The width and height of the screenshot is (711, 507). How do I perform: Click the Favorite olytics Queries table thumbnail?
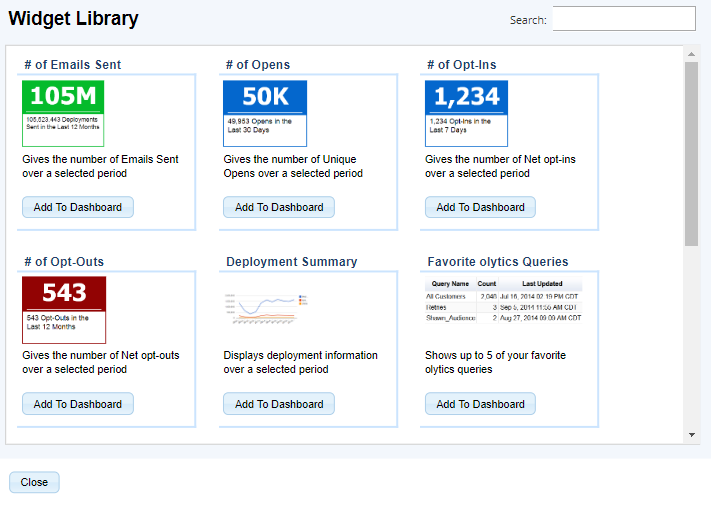(x=503, y=302)
